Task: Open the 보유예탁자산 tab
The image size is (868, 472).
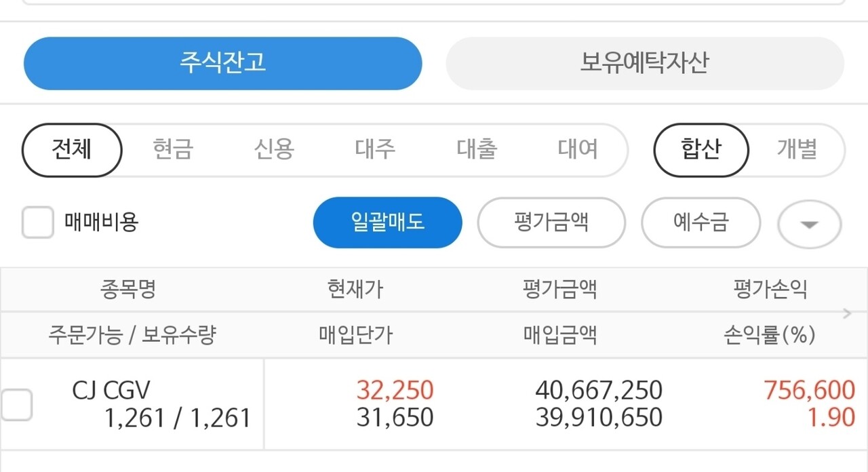Action: pos(644,63)
